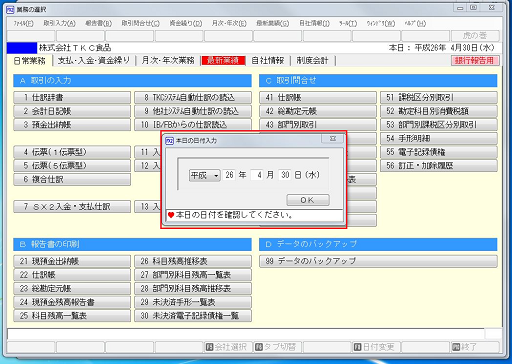Print 29 未決済手形一覧表

click(193, 302)
